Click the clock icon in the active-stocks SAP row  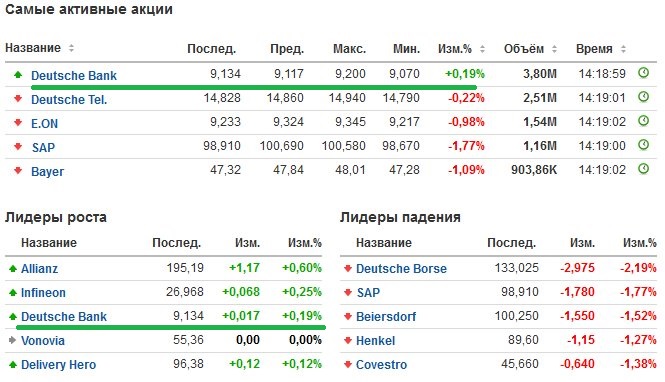[x=643, y=145]
